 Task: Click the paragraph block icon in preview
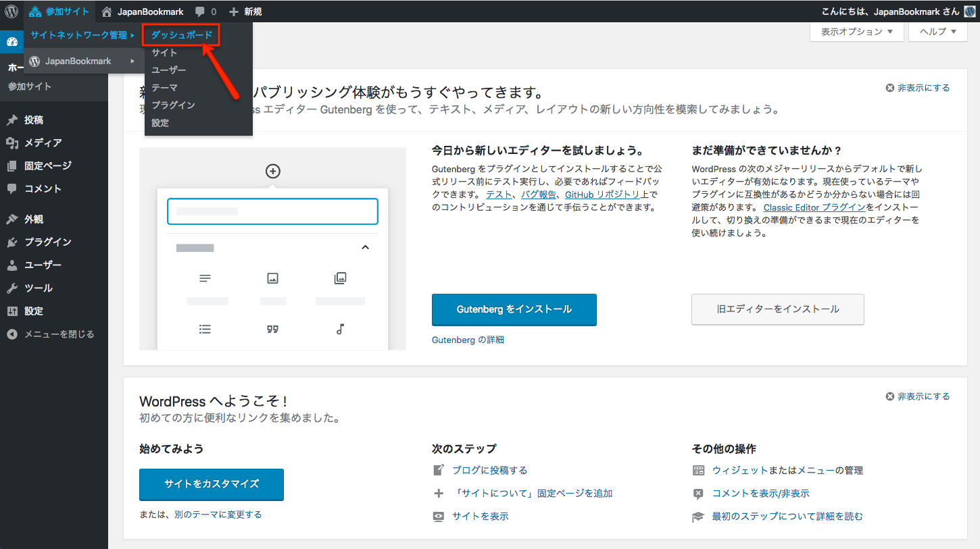pos(205,278)
